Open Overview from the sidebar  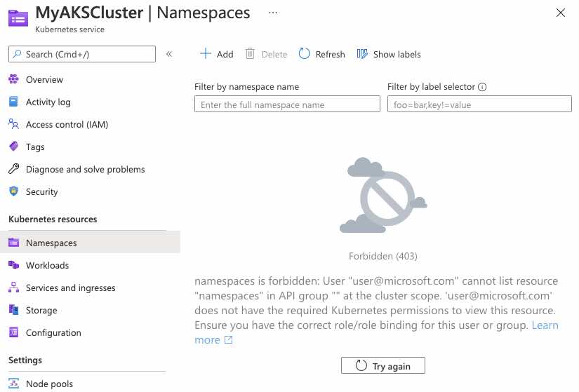tap(44, 79)
